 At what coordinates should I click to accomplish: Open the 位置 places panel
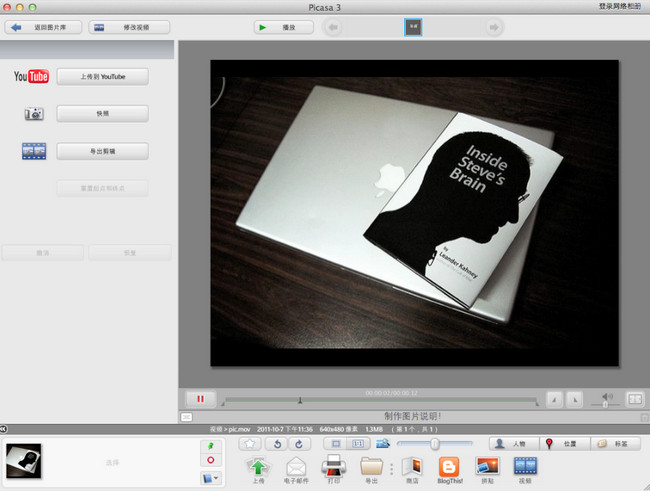pyautogui.click(x=565, y=444)
